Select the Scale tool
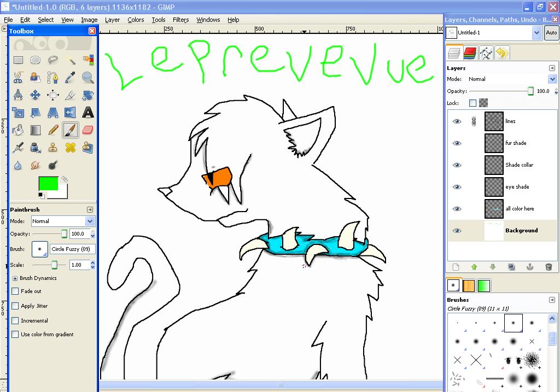The height and width of the screenshot is (392, 560). click(x=18, y=113)
